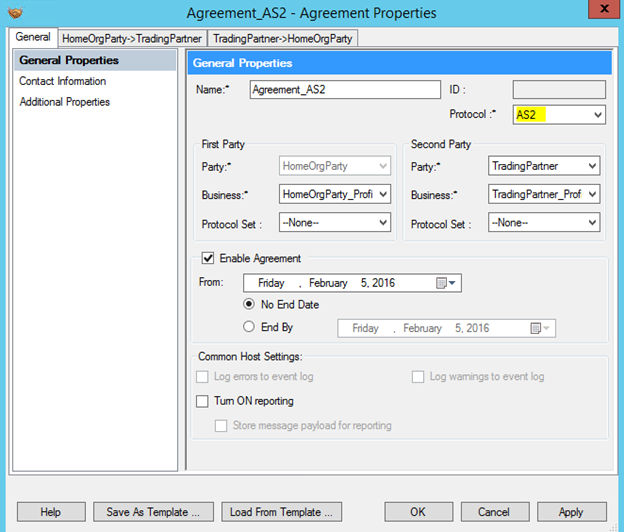Open the HomeOrgParty->TradingPartner tab

(x=132, y=39)
